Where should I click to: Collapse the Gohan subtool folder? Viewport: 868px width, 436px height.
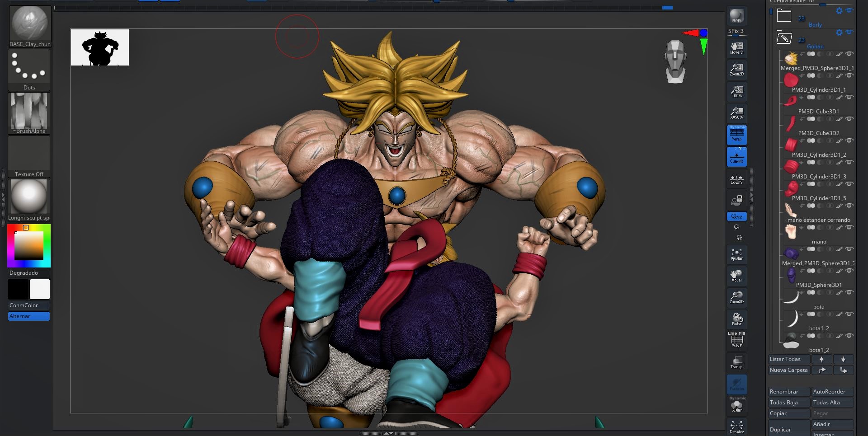click(784, 37)
